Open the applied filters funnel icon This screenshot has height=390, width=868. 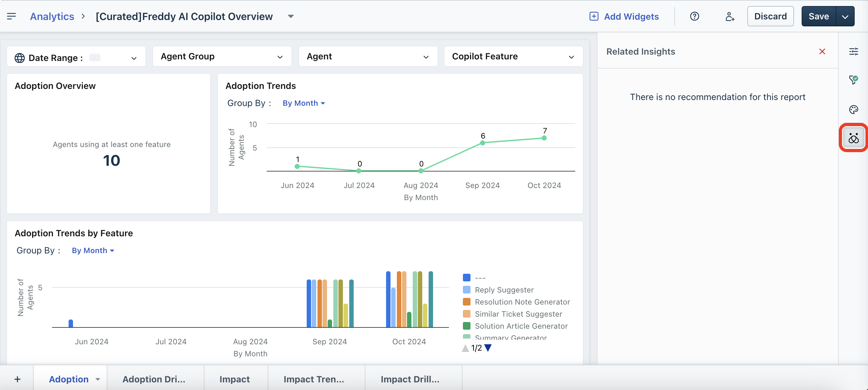click(x=853, y=80)
